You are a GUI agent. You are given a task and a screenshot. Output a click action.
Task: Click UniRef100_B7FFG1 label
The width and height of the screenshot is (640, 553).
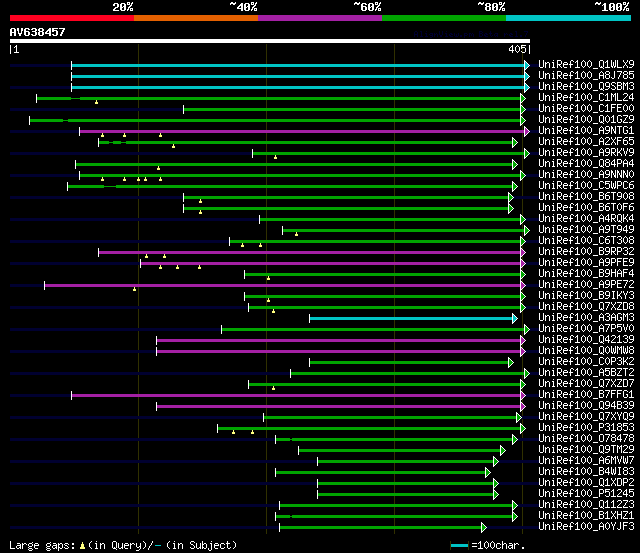[586, 395]
